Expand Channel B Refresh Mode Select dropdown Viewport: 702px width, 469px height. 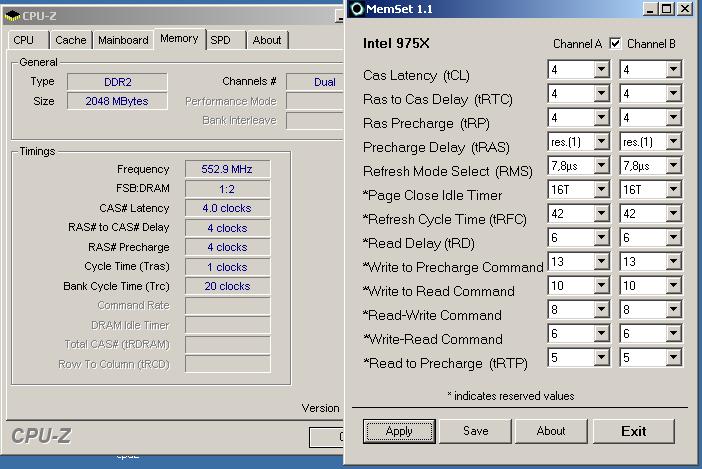[x=673, y=166]
